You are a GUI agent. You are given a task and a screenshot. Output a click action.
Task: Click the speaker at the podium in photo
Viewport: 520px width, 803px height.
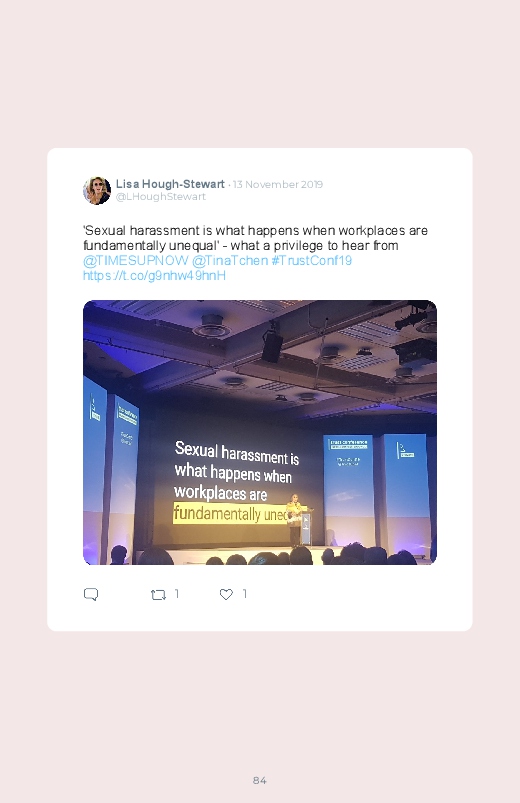click(295, 520)
